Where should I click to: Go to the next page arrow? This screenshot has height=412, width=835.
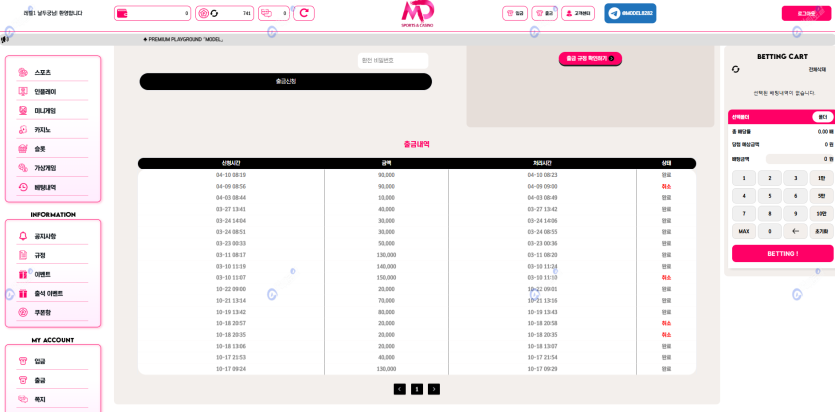pos(434,389)
